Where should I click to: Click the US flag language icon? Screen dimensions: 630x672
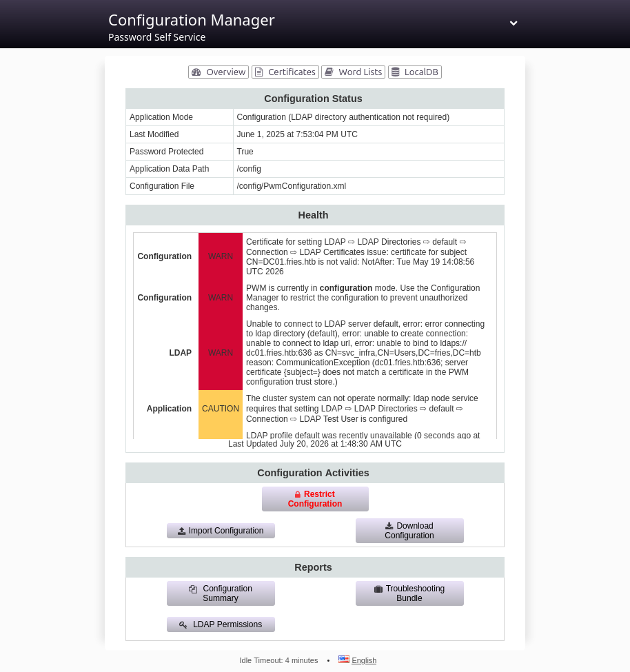[x=344, y=659]
